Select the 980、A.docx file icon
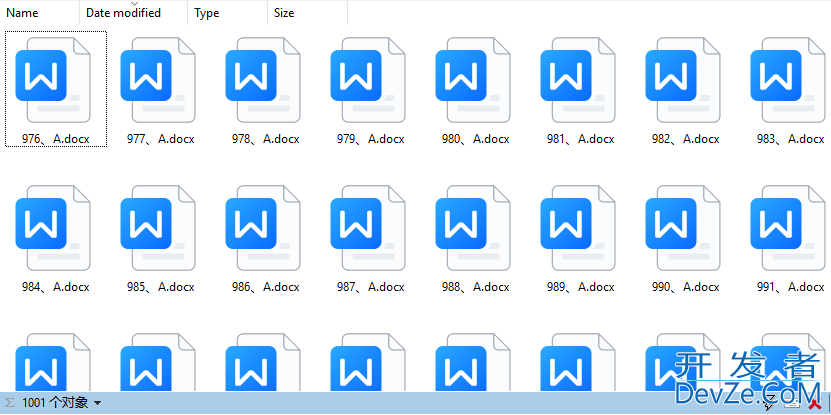 coord(473,80)
